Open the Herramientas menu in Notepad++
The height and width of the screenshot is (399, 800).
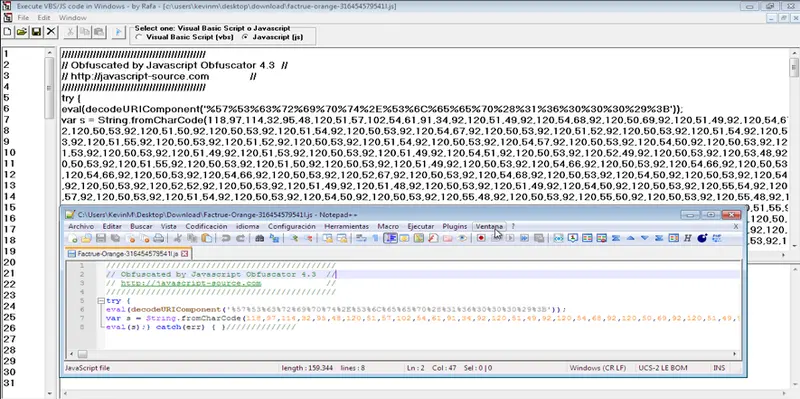[346, 226]
